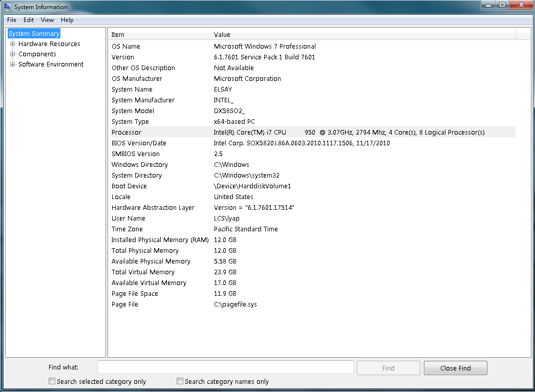Open the Help menu

coord(67,20)
